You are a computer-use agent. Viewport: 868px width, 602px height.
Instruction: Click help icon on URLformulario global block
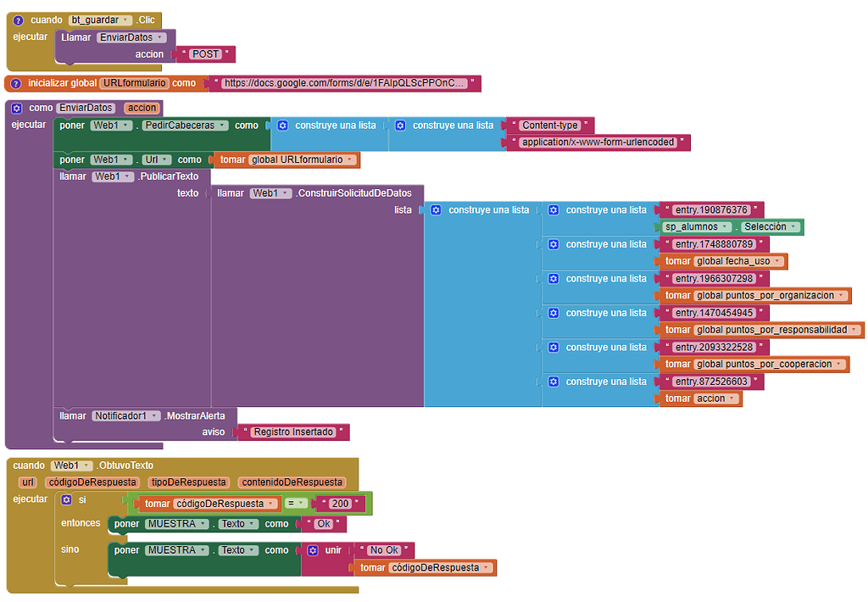point(16,84)
